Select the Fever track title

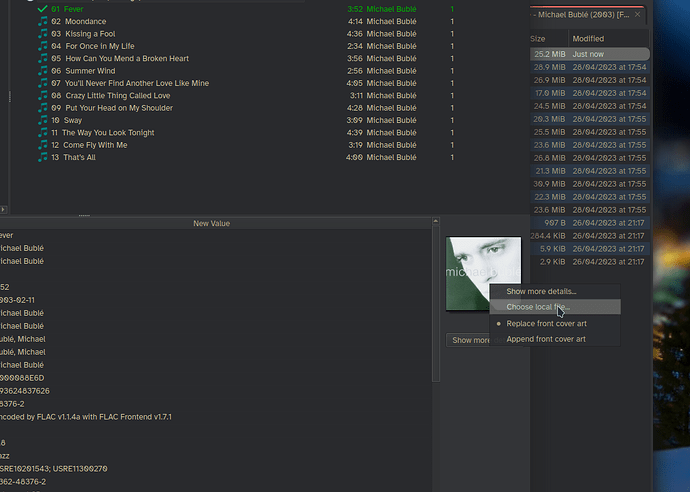tap(73, 9)
